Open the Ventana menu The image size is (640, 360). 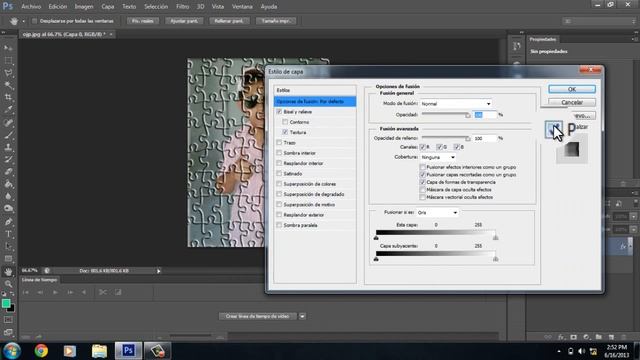242,7
